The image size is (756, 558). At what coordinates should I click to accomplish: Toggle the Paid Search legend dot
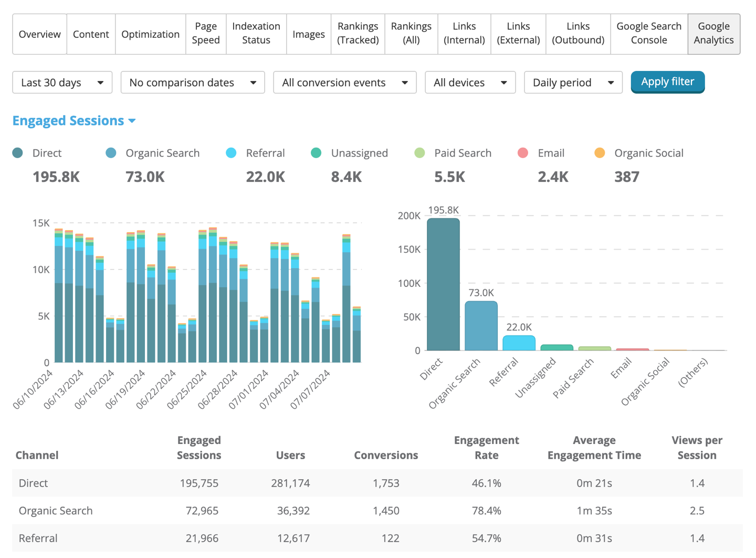(419, 153)
